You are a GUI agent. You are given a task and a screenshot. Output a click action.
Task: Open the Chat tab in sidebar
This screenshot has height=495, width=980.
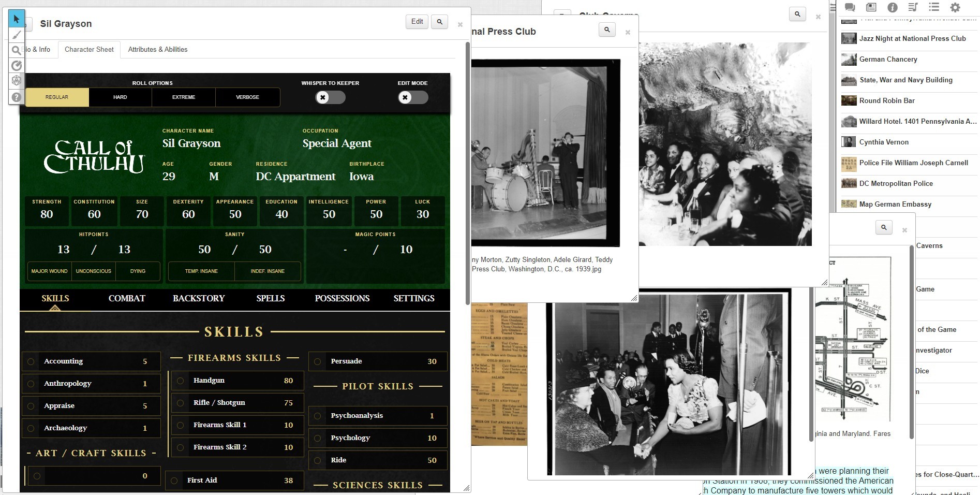point(850,7)
